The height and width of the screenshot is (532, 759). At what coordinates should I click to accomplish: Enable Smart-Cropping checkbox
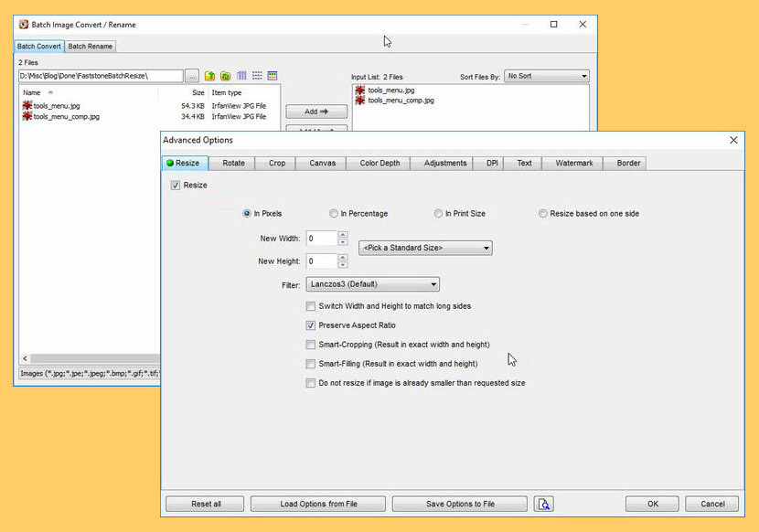click(x=310, y=345)
